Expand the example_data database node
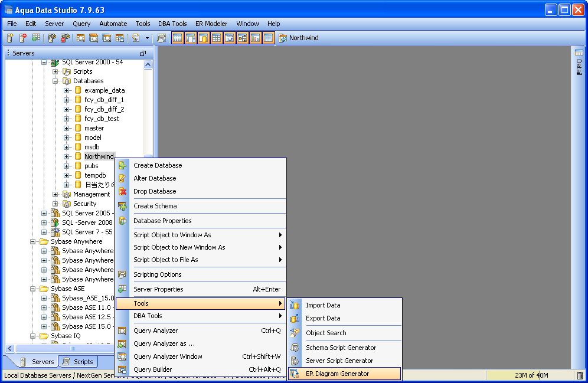 66,90
